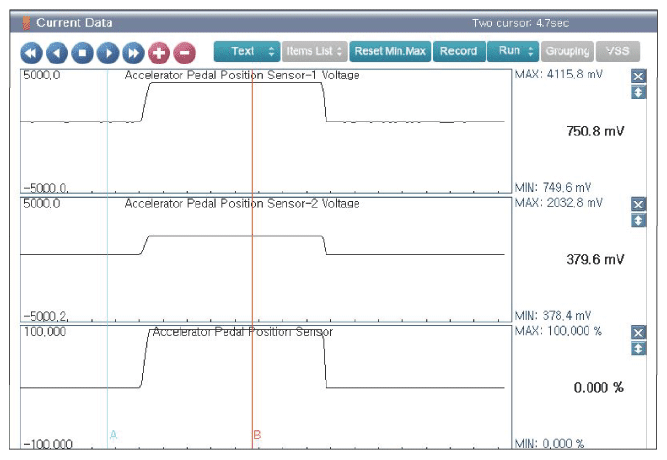Click the MAX: 2032.8 mV reading

click(559, 203)
